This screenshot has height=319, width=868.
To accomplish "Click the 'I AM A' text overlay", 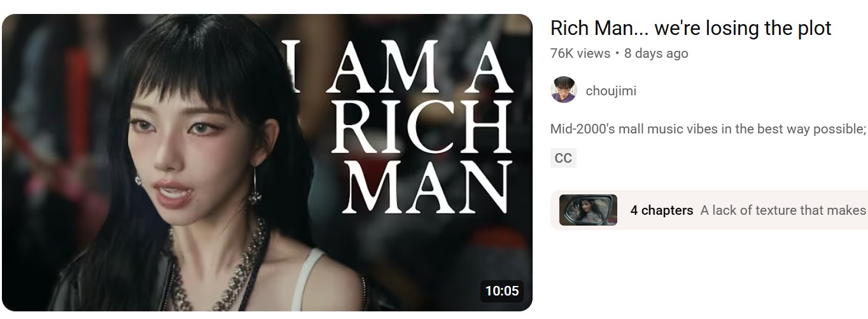I will pyautogui.click(x=401, y=68).
